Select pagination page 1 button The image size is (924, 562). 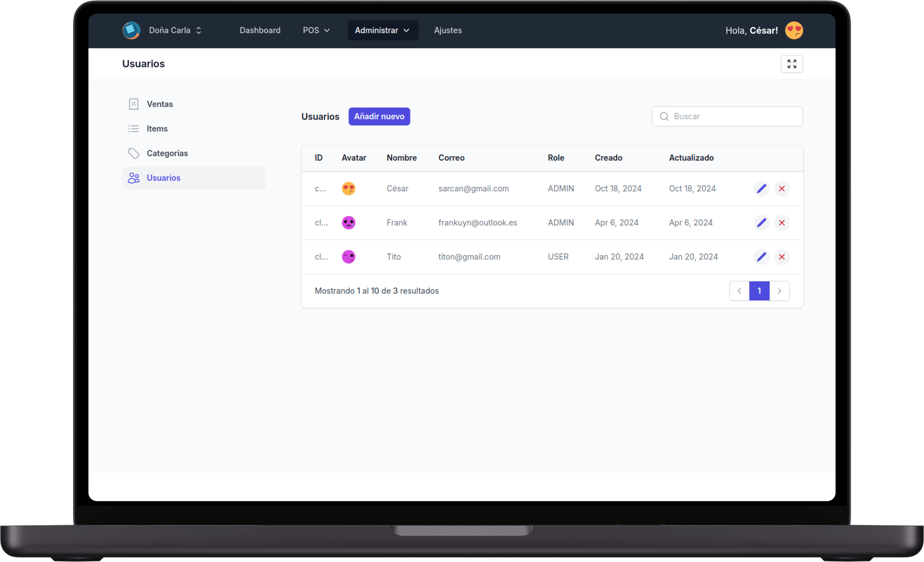(x=759, y=291)
